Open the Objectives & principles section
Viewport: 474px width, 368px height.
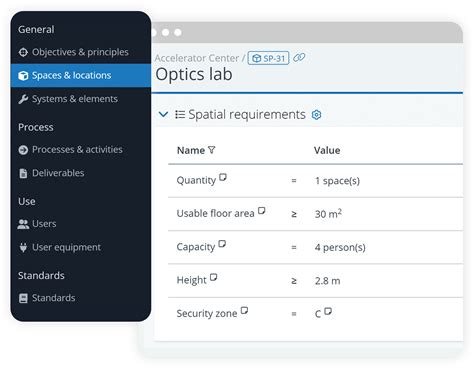tap(73, 52)
